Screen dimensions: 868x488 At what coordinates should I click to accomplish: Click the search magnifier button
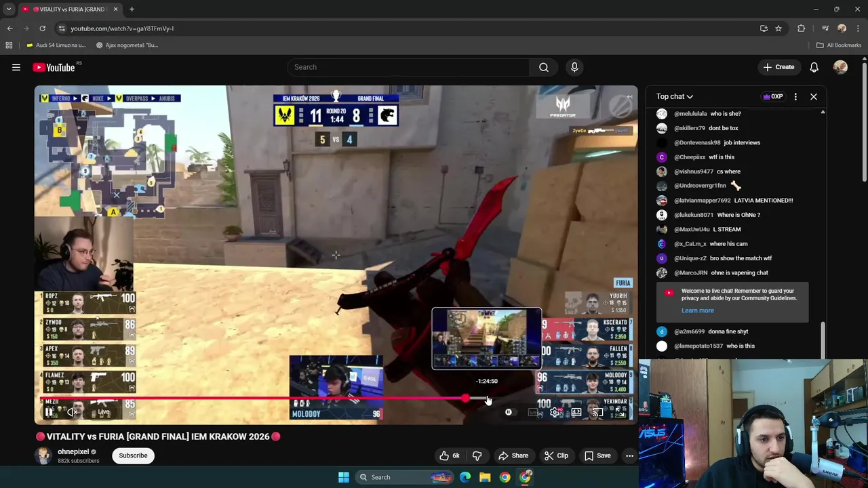pos(544,67)
